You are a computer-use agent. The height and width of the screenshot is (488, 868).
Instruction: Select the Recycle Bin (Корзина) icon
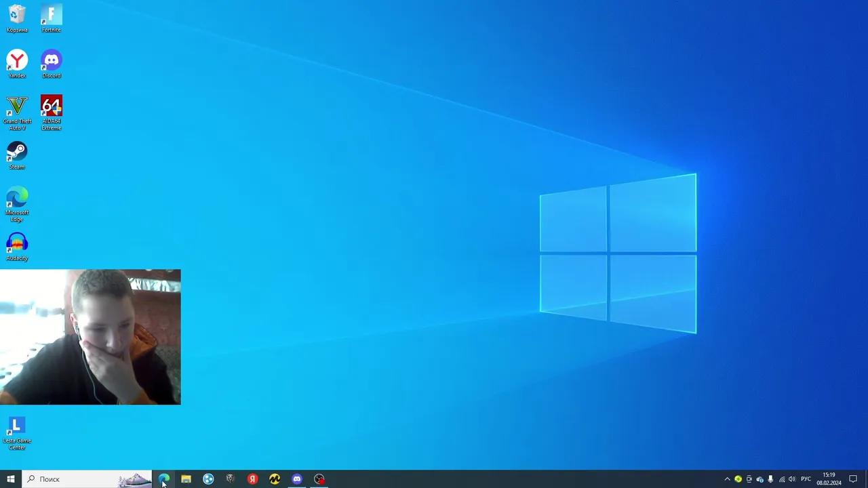(x=17, y=18)
